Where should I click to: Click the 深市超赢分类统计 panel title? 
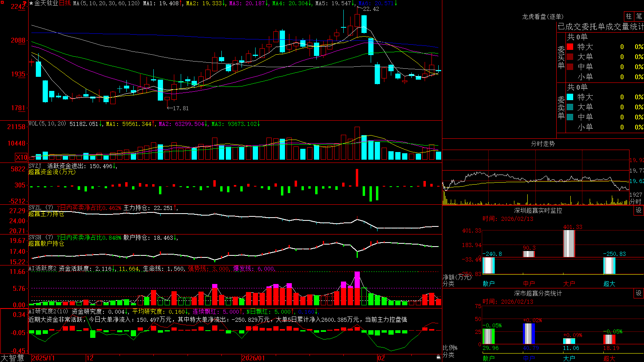tap(538, 293)
